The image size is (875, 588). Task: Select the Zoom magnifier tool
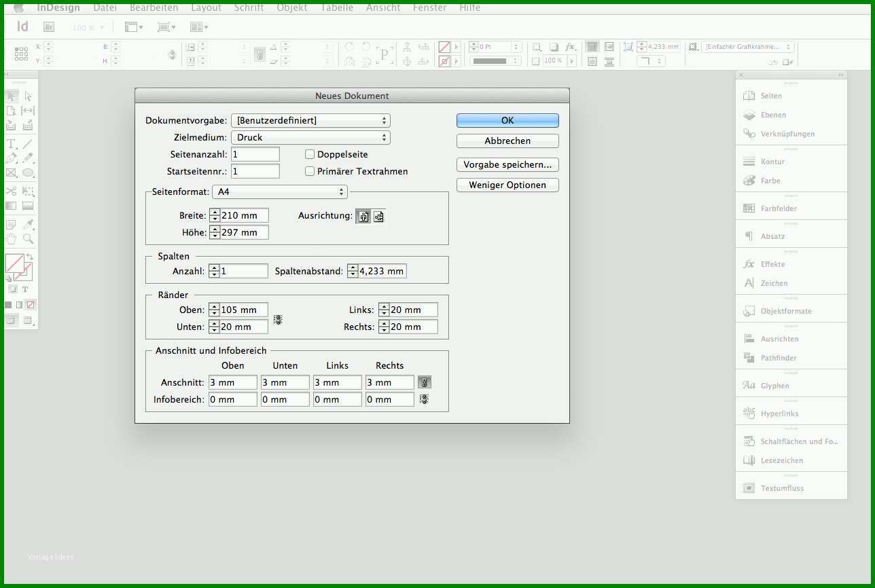click(x=28, y=239)
